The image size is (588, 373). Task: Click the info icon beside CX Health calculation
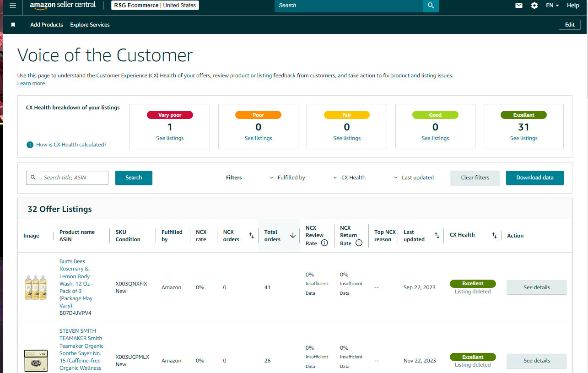(x=30, y=145)
